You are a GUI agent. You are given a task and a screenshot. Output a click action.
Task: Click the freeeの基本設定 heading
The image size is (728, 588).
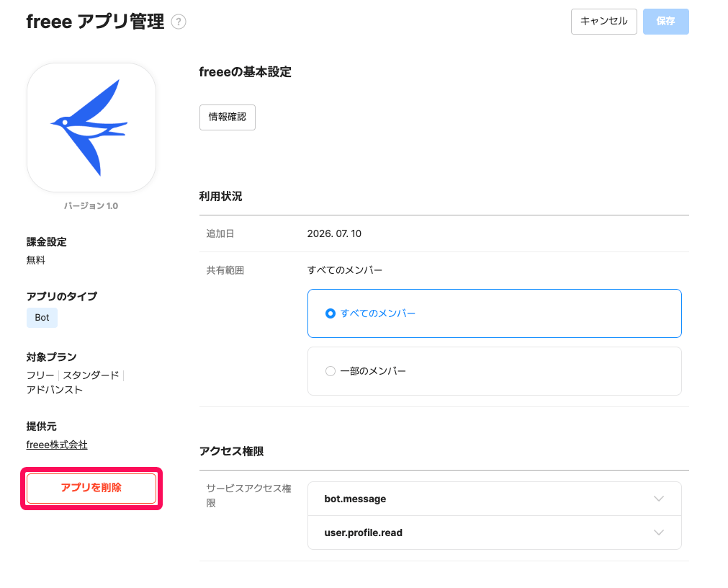[245, 72]
